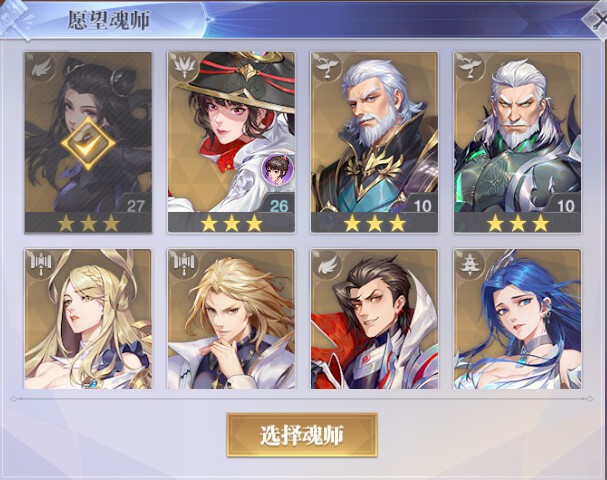
Task: Click the sword-wing icon on the blonde woman card
Action: click(40, 264)
